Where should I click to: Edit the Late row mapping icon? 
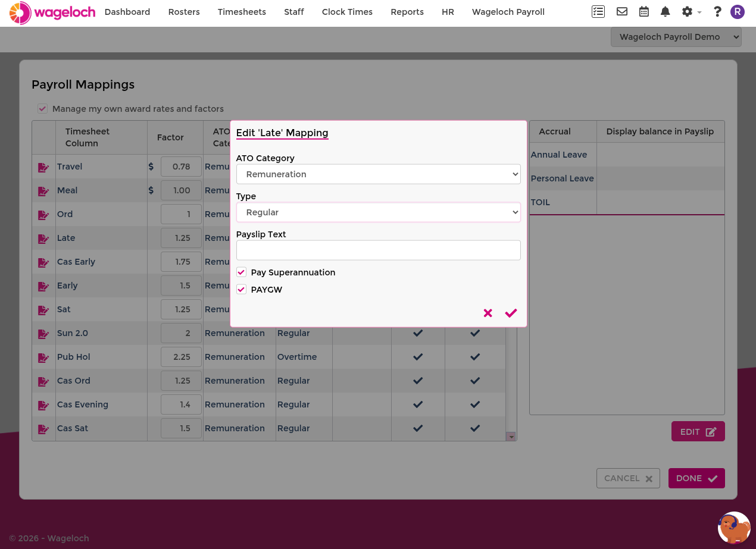point(43,239)
